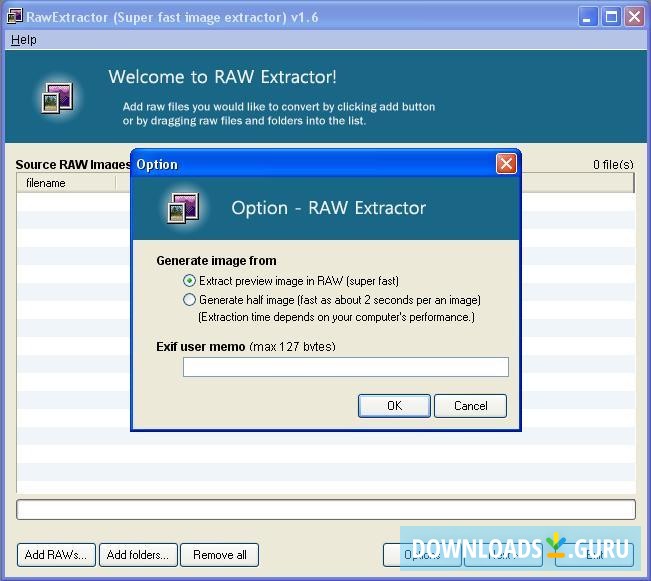Viewport: 651px width, 581px height.
Task: Minimize the RawExtractor main window
Action: [587, 17]
